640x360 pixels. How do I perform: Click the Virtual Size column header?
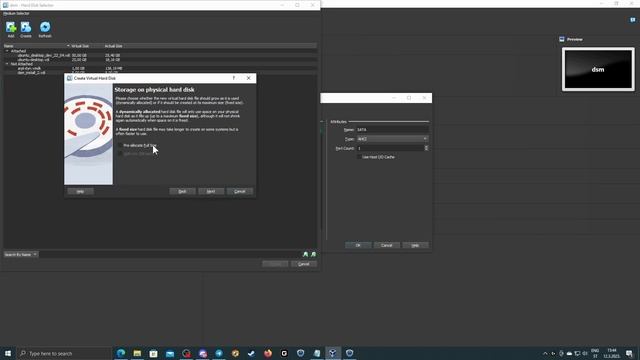tap(80, 46)
